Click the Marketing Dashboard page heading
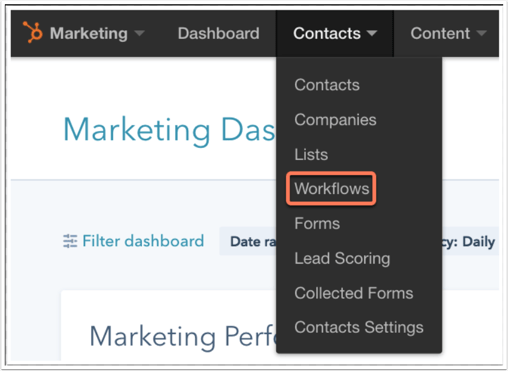The width and height of the screenshot is (508, 371). coord(169,130)
